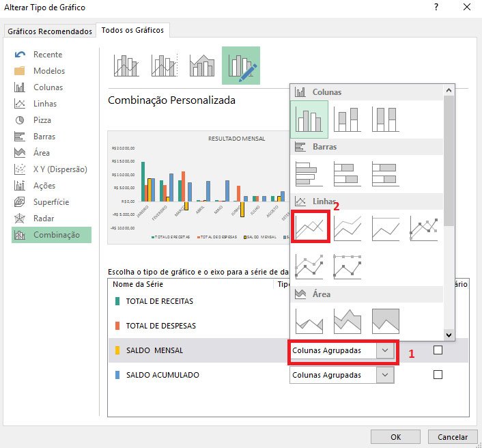The image size is (482, 448).
Task: Switch to Gráficos Recomendados tab
Action: coord(49,31)
